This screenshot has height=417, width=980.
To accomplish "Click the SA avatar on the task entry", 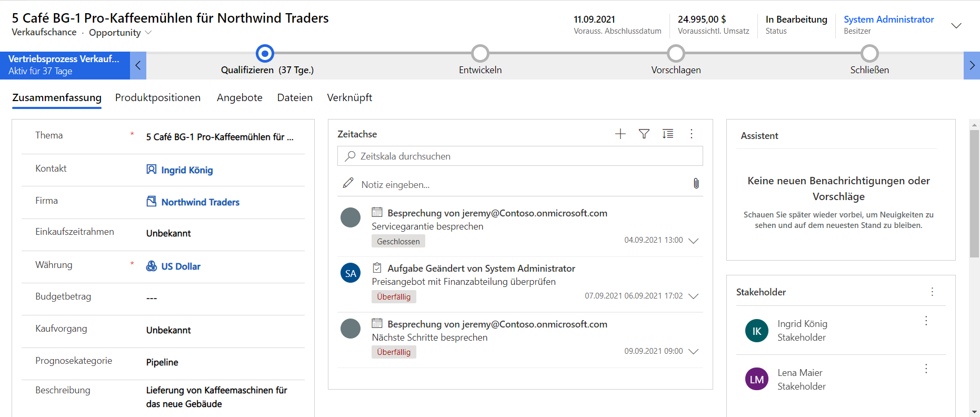I will [351, 273].
